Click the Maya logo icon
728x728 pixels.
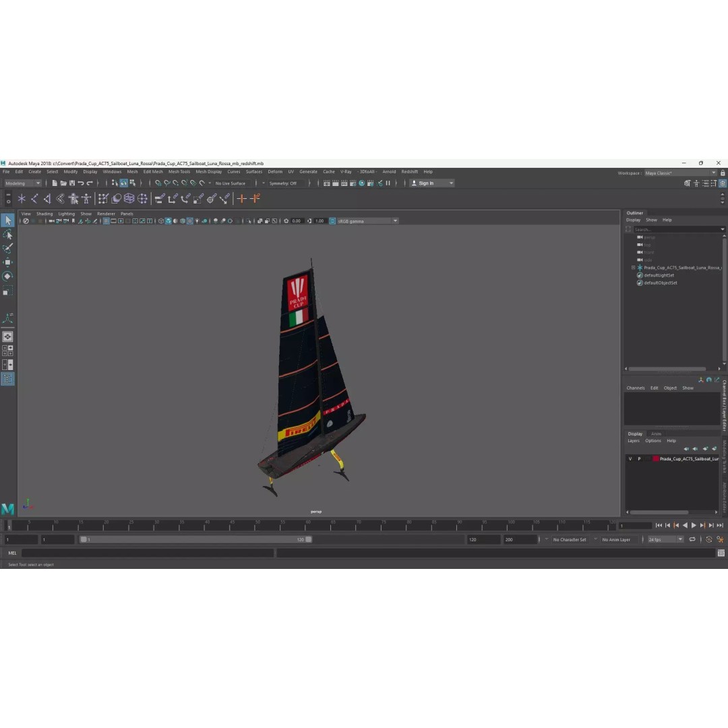pyautogui.click(x=7, y=508)
